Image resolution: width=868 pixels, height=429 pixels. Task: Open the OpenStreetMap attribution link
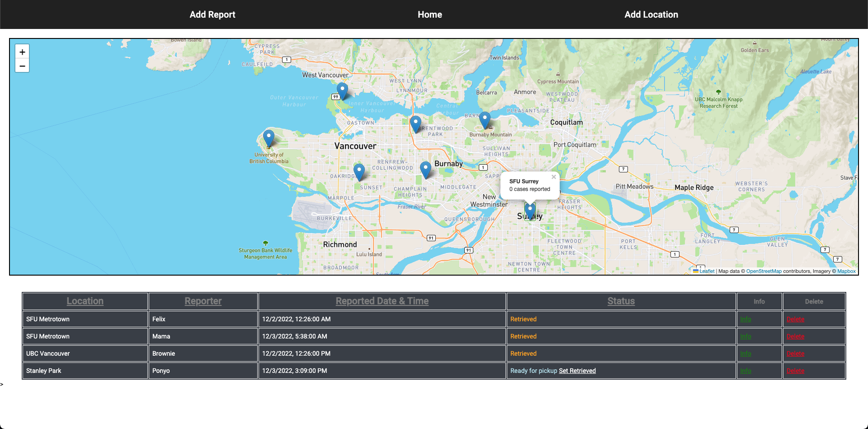pos(764,272)
